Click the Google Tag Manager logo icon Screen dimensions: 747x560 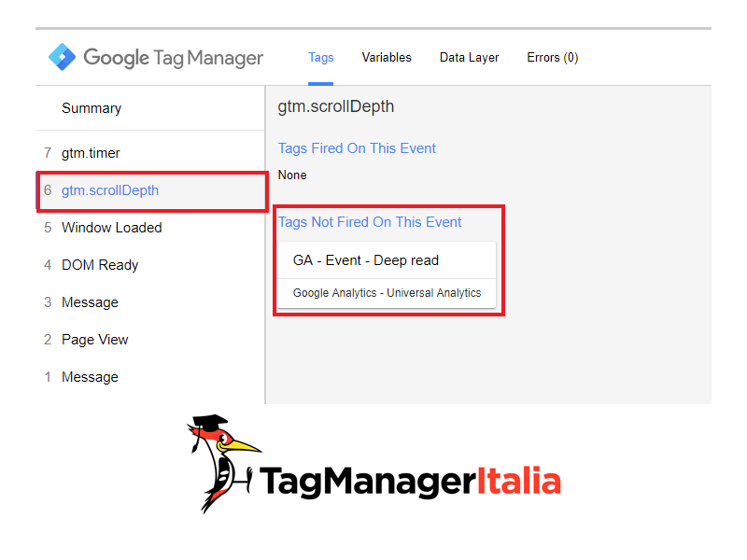click(x=62, y=57)
